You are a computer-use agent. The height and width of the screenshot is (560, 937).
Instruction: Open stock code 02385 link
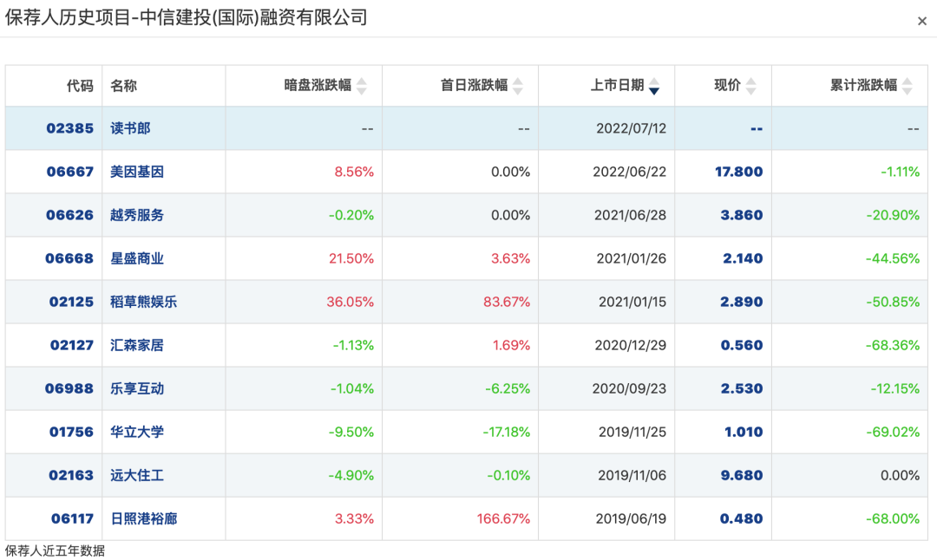[70, 128]
